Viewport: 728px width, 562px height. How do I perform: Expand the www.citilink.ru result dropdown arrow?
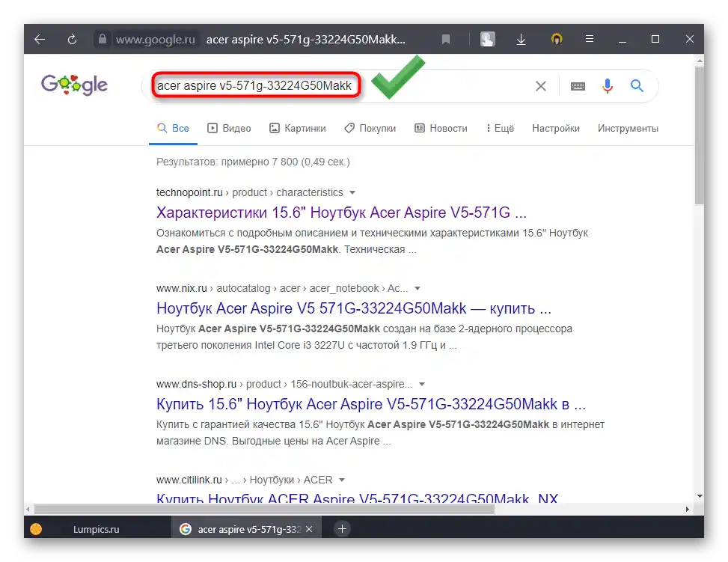(342, 480)
